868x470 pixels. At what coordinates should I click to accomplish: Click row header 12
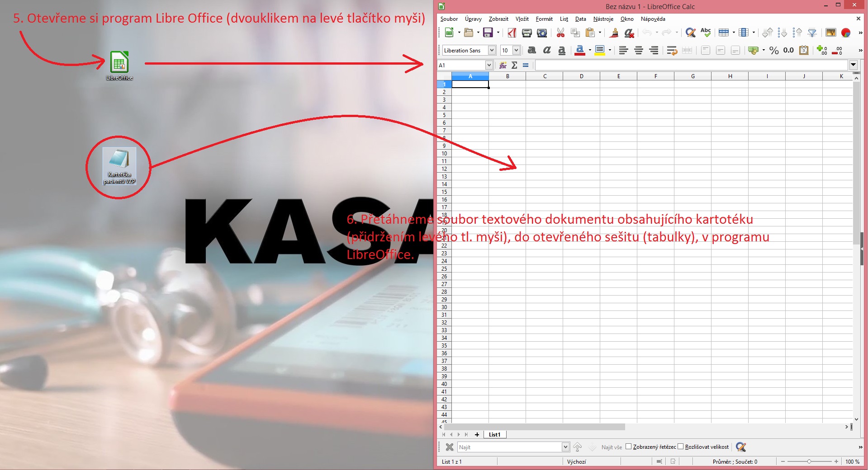pyautogui.click(x=444, y=169)
